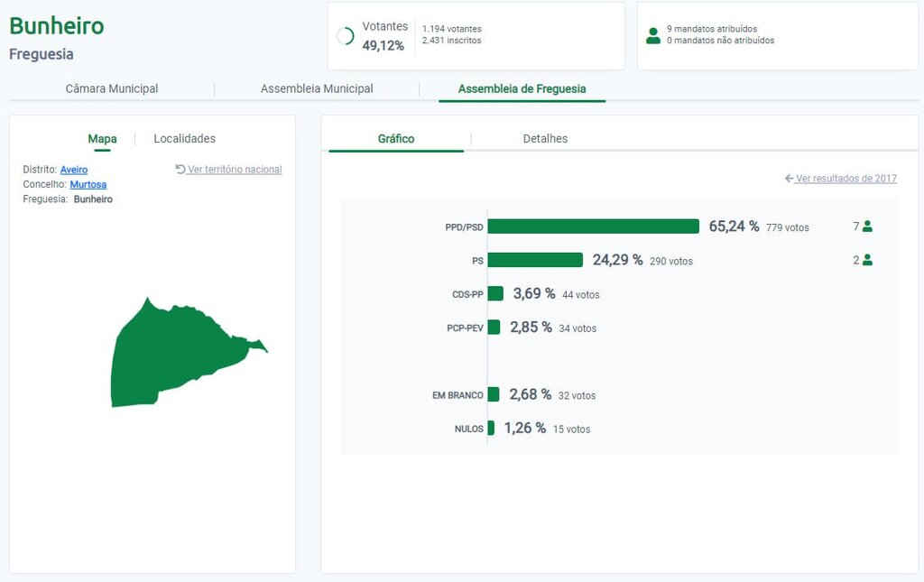
Task: Select the Assembleia de Freguesia tab
Action: [522, 88]
